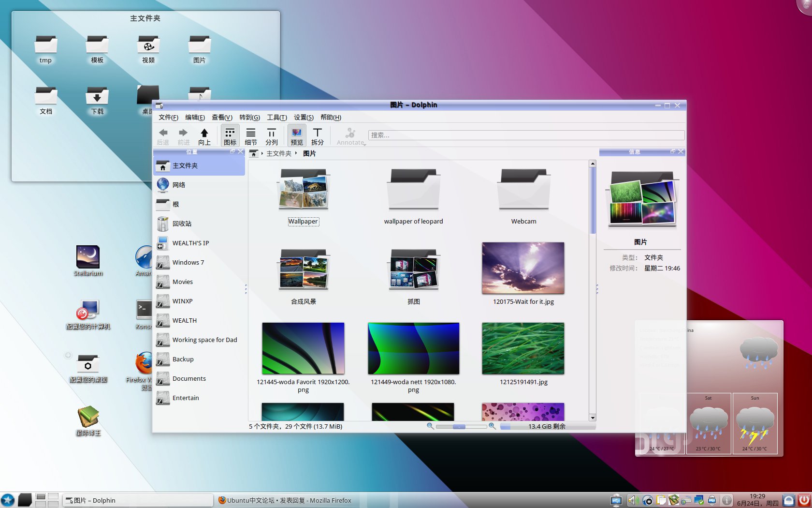Open Stellarium desktop icon

pos(88,260)
